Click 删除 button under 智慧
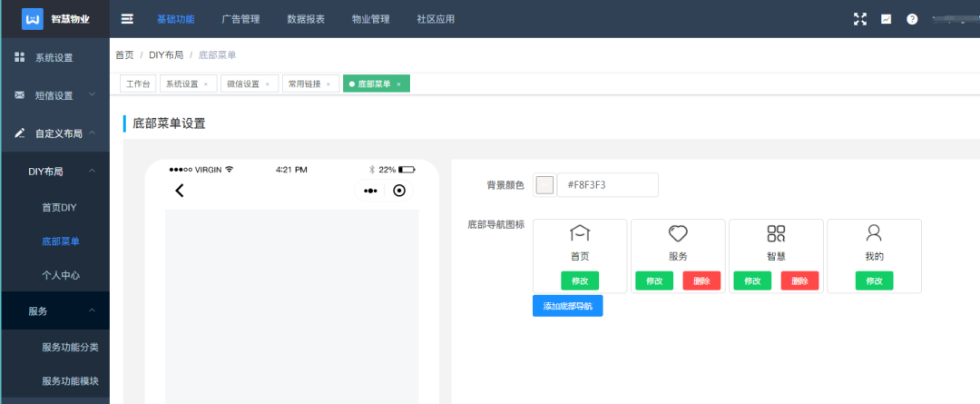 click(800, 281)
